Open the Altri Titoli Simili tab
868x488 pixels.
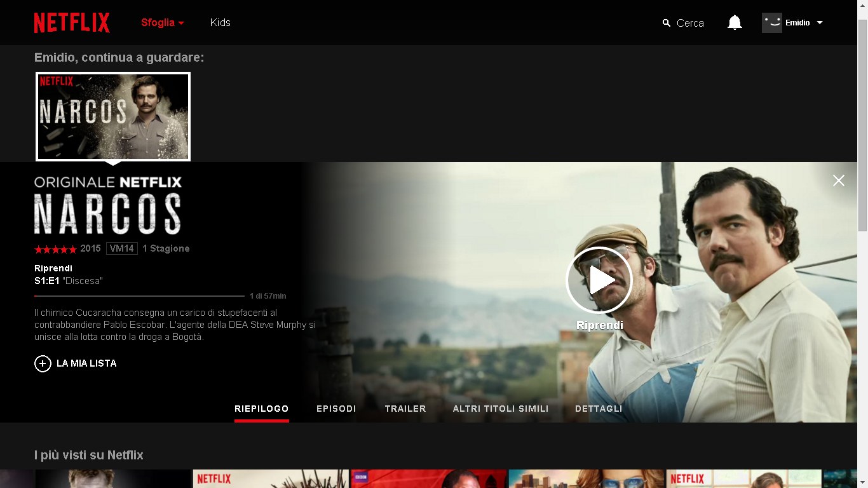pos(501,409)
